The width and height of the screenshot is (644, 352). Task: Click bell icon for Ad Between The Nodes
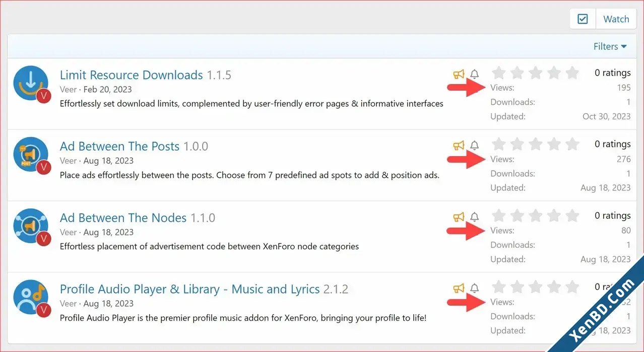click(x=474, y=218)
